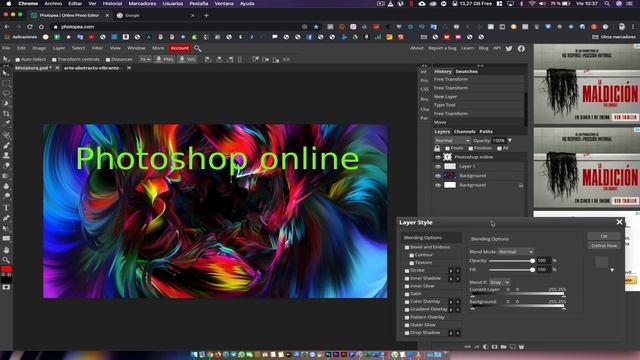Enable Stroke style checkbox

tap(407, 271)
